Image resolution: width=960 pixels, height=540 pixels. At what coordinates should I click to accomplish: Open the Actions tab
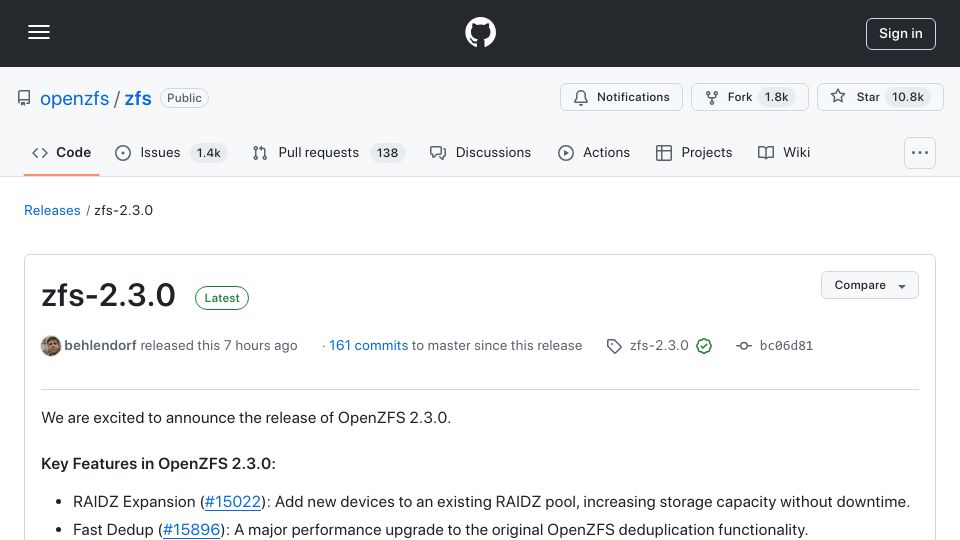point(594,152)
